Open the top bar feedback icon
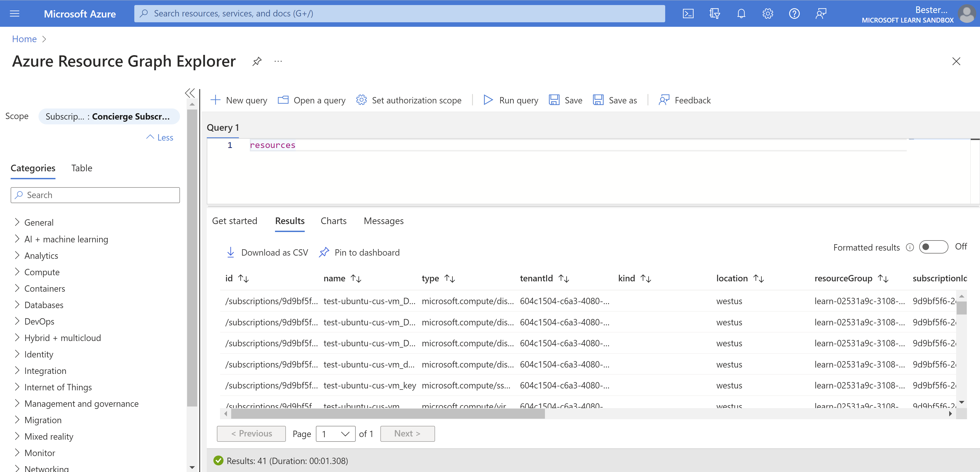980x472 pixels. [820, 14]
